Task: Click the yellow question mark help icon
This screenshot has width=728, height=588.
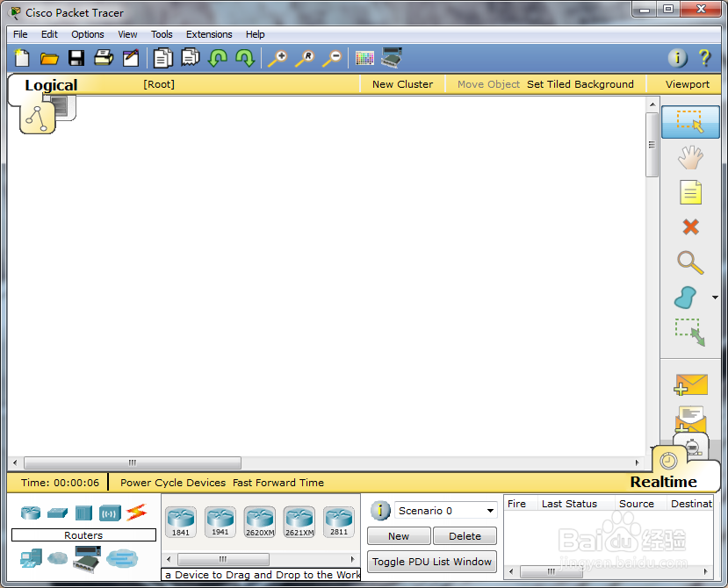Action: click(x=704, y=58)
